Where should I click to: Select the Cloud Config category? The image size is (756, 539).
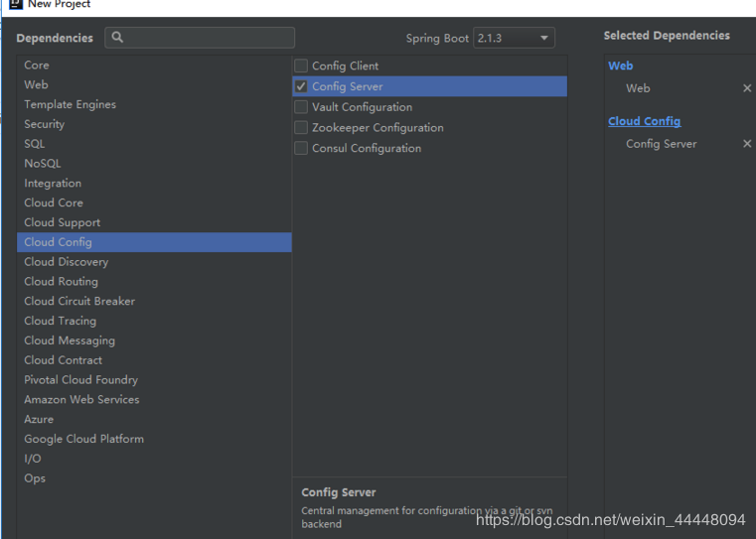[x=154, y=242]
